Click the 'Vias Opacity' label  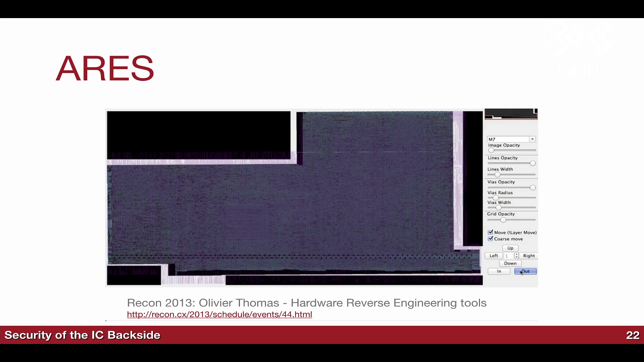tap(501, 182)
